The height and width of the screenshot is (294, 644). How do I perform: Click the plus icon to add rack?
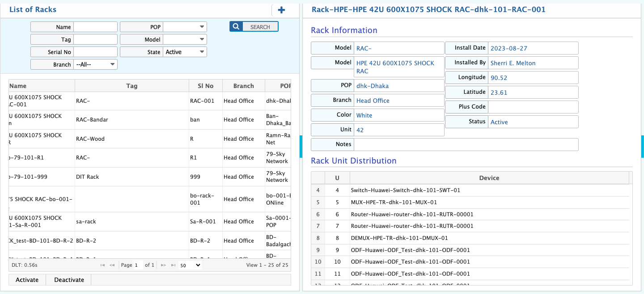click(x=281, y=10)
